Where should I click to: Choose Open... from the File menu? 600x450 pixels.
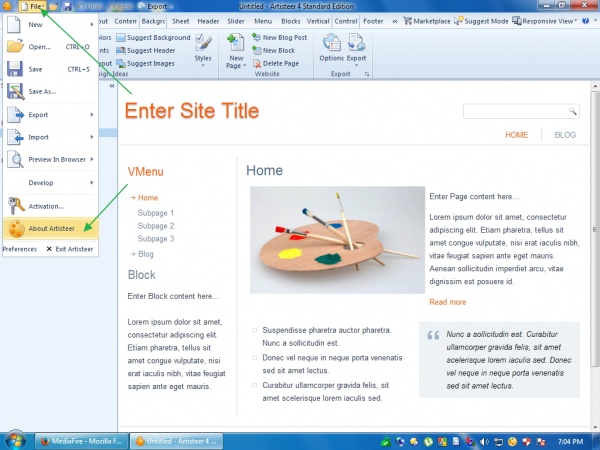pos(51,47)
